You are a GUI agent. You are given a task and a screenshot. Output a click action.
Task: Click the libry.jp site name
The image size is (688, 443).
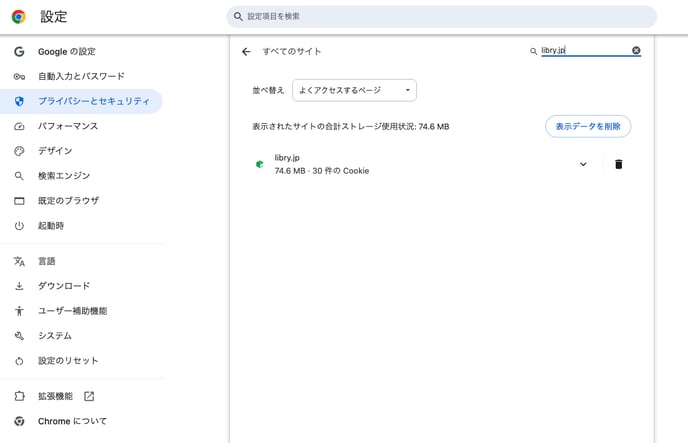pos(287,157)
